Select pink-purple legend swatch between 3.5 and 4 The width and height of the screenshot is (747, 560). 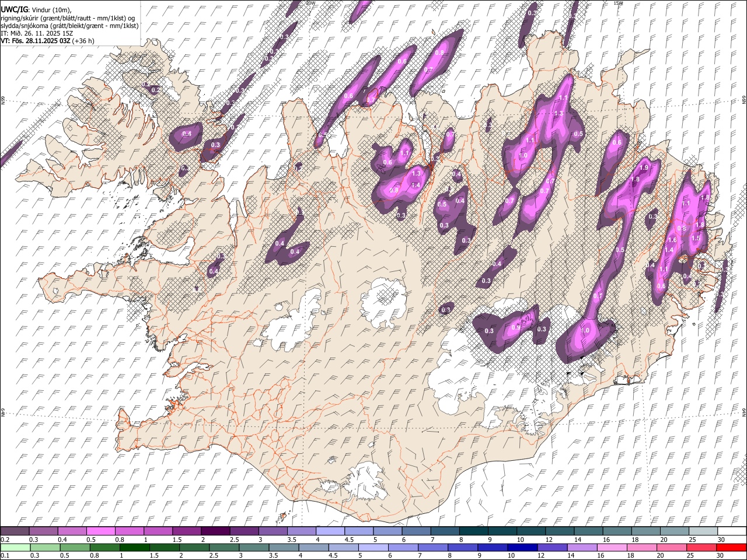pyautogui.click(x=301, y=531)
